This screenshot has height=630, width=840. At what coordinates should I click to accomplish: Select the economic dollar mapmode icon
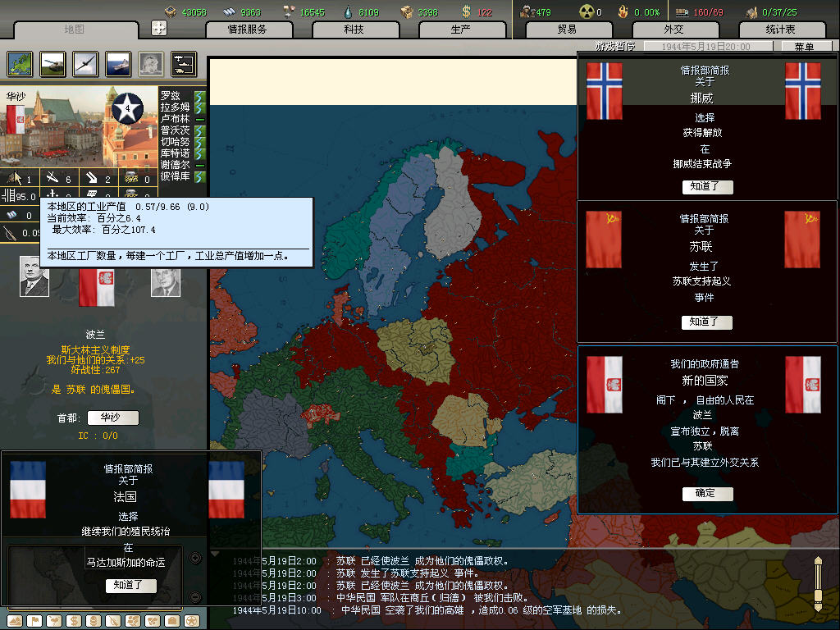pos(74,621)
